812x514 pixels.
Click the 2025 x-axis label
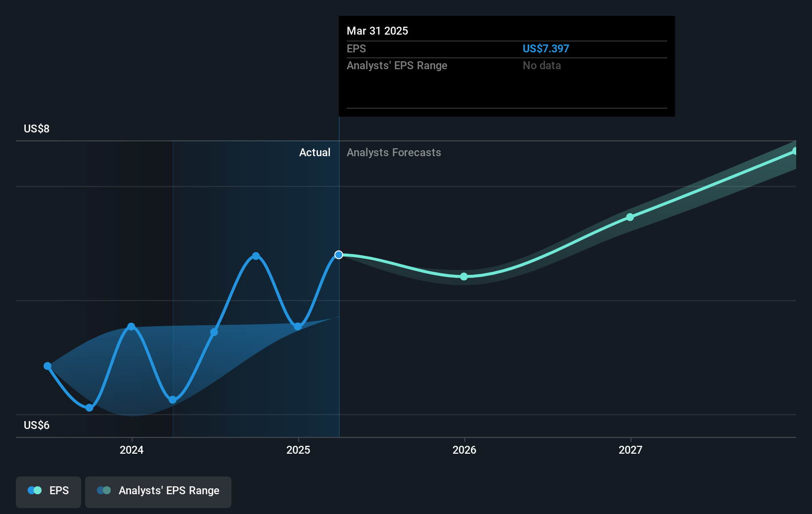[298, 450]
